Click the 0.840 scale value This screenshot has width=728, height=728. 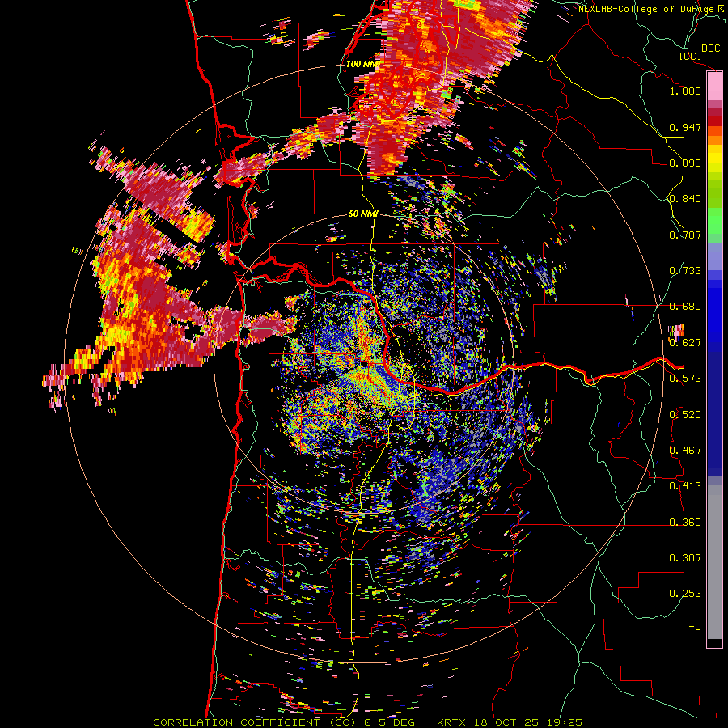(685, 199)
